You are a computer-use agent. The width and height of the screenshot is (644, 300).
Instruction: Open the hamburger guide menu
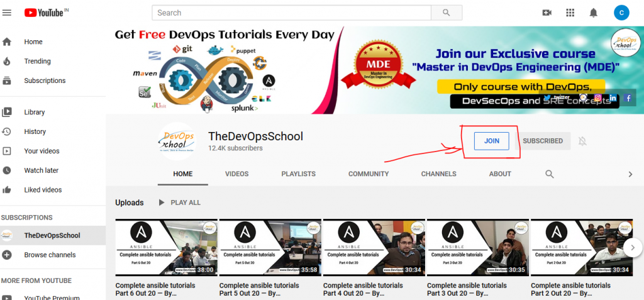point(6,13)
